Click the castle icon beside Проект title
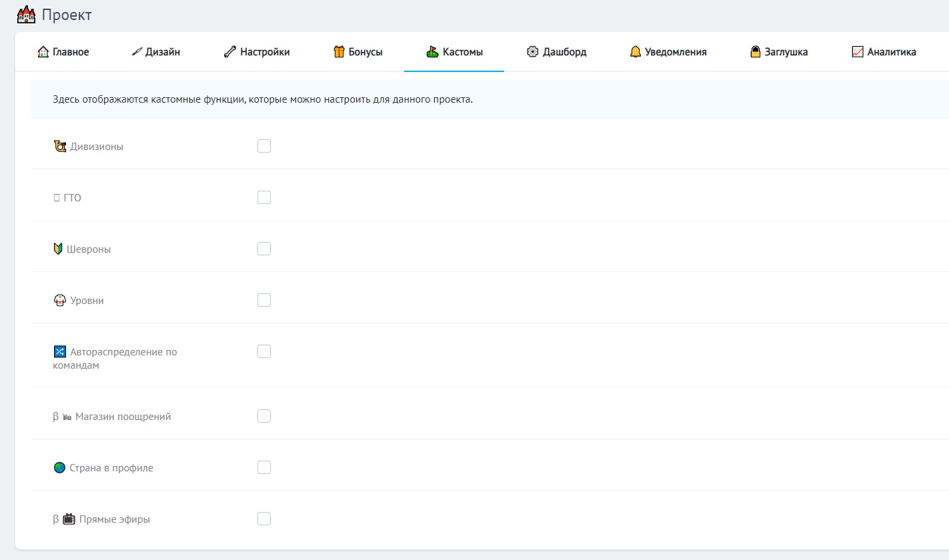The height and width of the screenshot is (560, 949). pos(26,15)
